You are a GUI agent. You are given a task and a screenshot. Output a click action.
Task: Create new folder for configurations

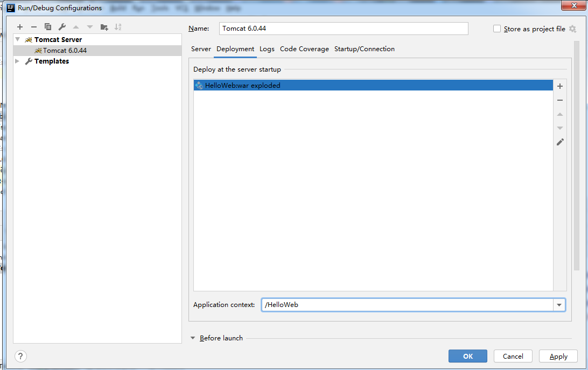pyautogui.click(x=104, y=27)
